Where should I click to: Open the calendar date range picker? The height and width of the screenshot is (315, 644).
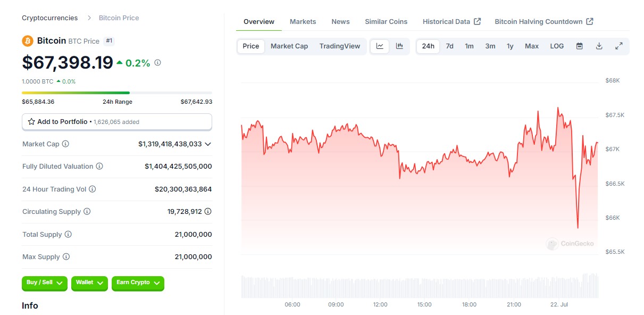(580, 46)
